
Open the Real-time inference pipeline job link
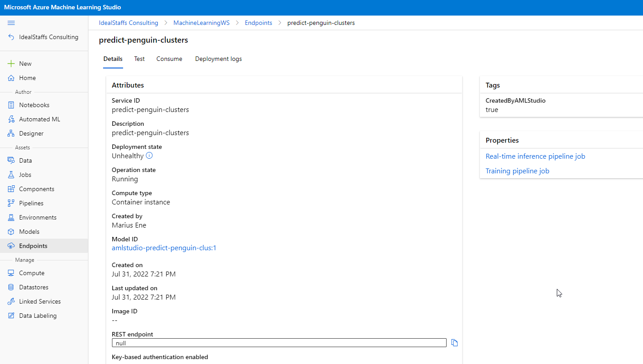(x=535, y=156)
